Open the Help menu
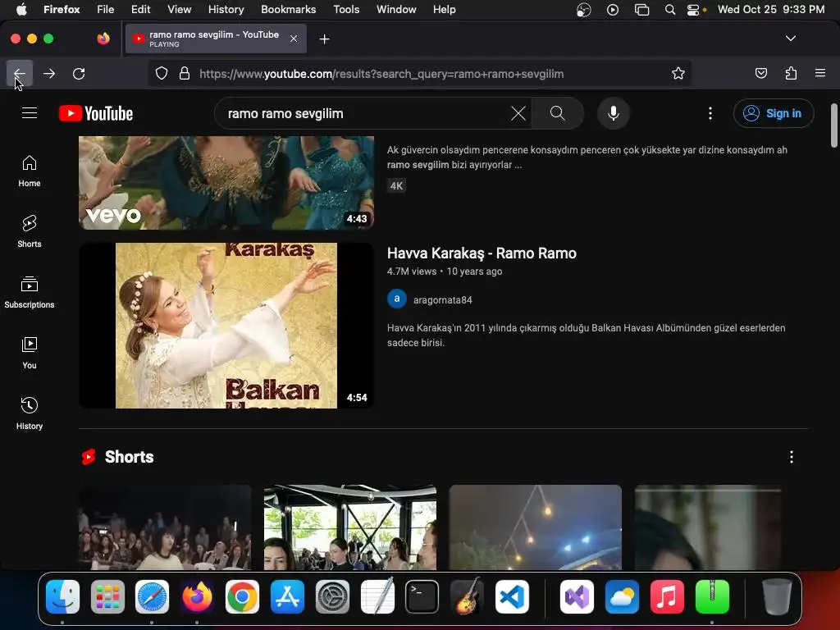 (444, 9)
